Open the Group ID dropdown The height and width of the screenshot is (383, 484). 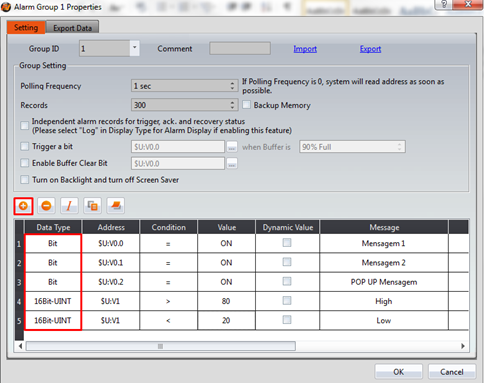(x=134, y=48)
